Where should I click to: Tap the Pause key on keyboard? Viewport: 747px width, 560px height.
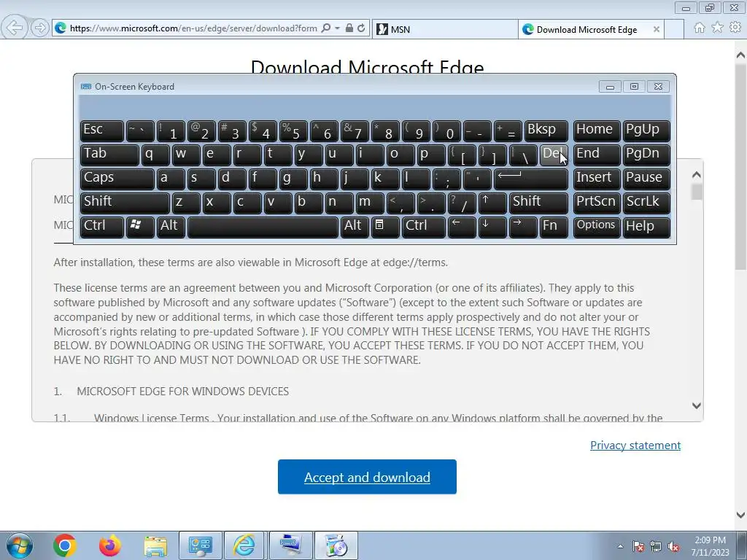646,178
